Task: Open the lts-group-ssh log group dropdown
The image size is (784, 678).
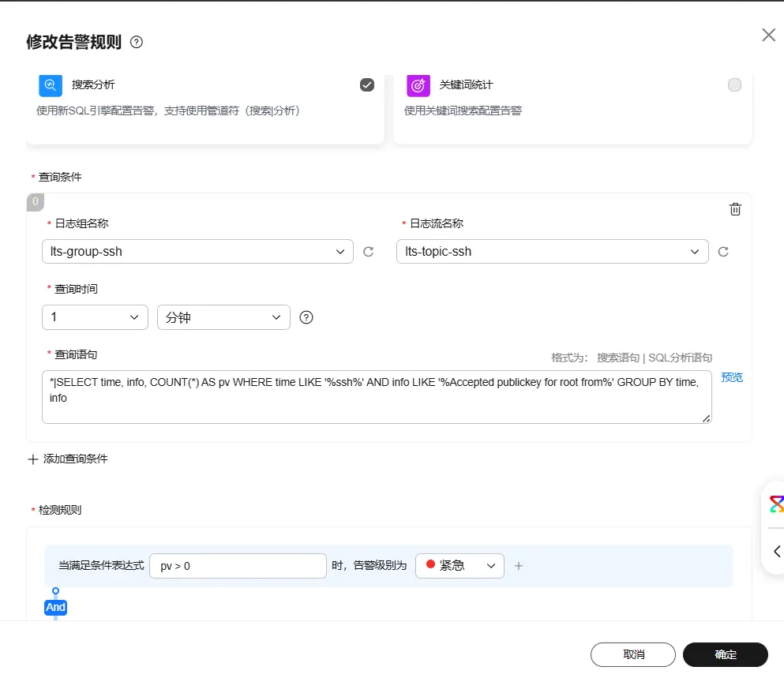Action: pos(197,252)
